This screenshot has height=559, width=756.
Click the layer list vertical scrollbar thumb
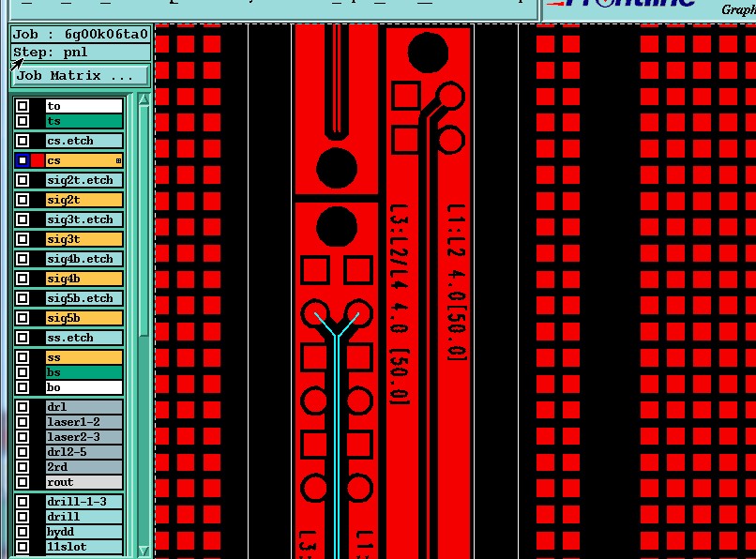(144, 220)
